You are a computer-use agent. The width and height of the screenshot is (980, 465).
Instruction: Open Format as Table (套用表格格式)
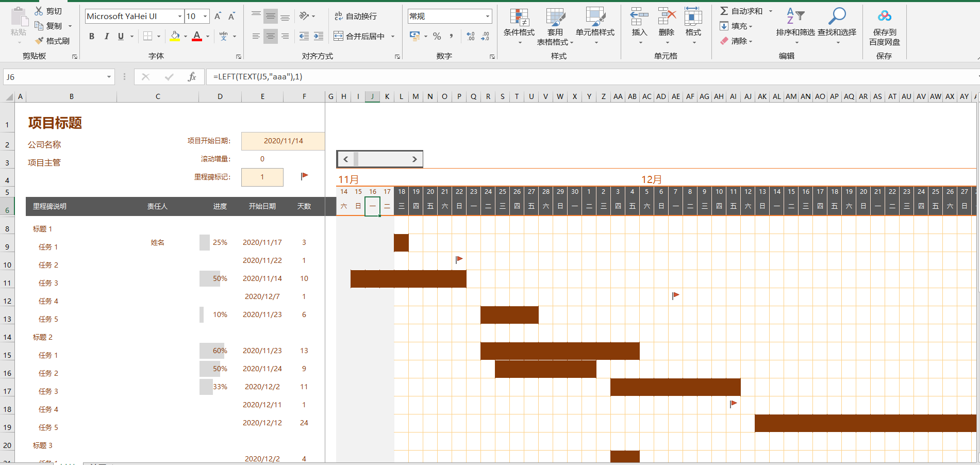pos(555,26)
